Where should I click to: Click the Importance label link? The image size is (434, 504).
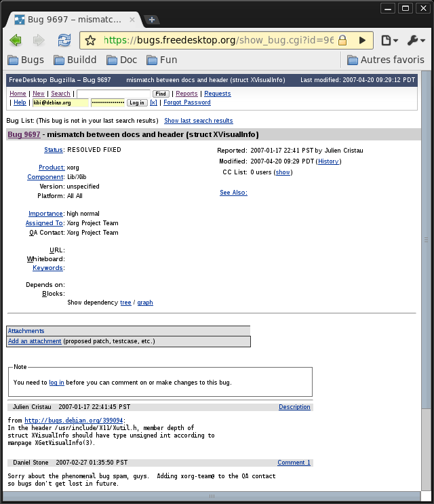45,214
